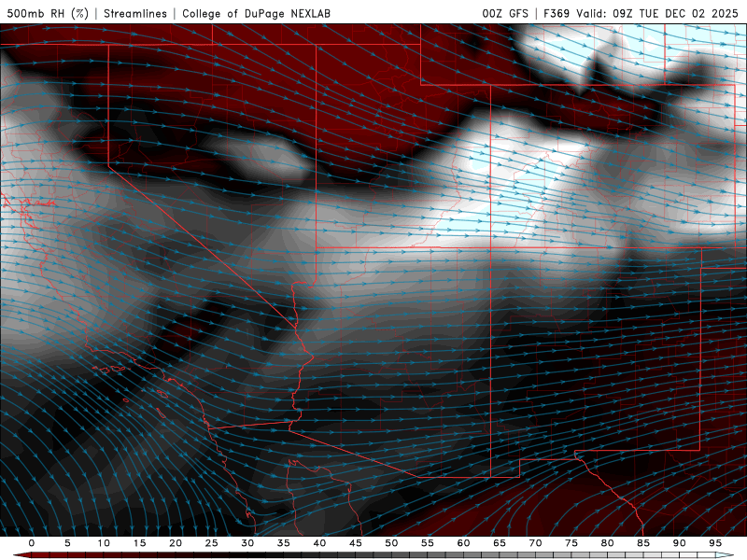This screenshot has width=747, height=560.
Task: Select the "Streamlines" label in the header
Action: click(x=135, y=13)
